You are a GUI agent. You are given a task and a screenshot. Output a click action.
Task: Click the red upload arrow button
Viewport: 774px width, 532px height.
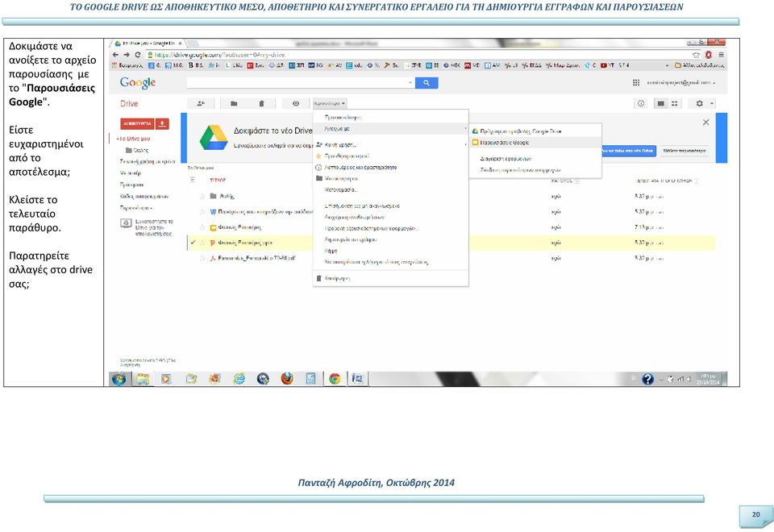coord(162,123)
